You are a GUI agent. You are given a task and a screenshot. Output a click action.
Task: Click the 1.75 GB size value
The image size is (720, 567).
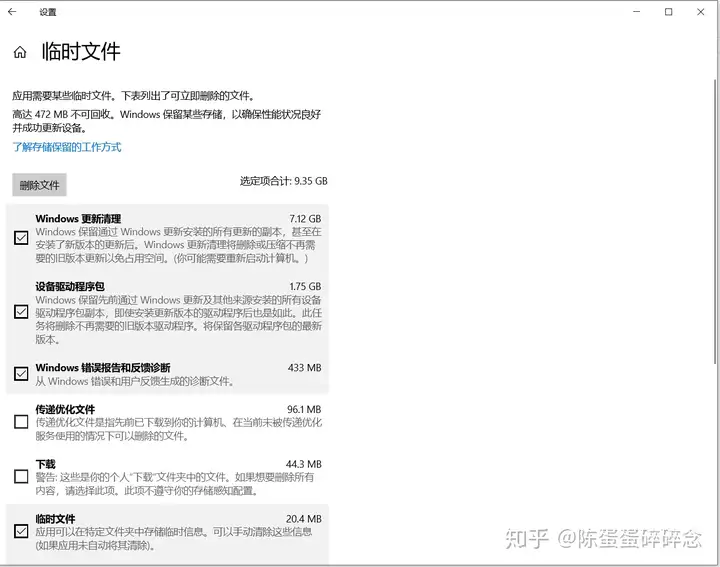(305, 286)
